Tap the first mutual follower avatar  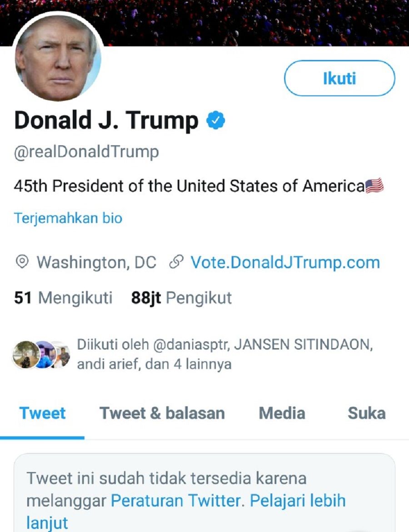tap(25, 355)
